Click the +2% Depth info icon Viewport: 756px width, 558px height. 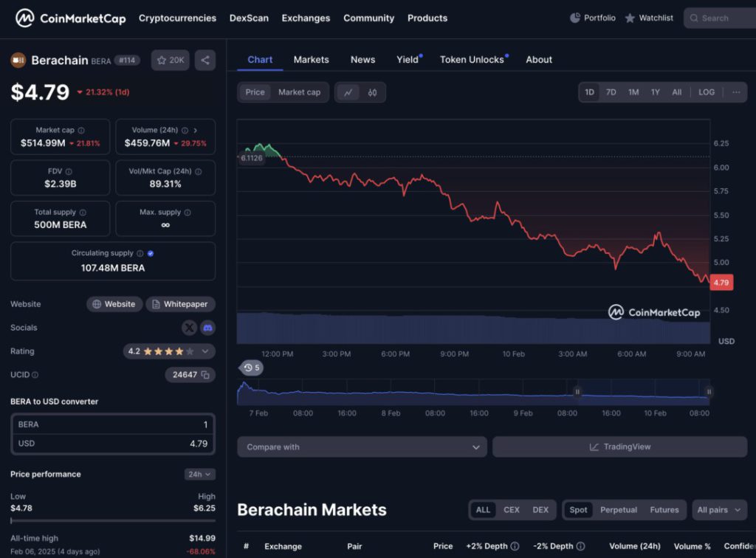(515, 546)
